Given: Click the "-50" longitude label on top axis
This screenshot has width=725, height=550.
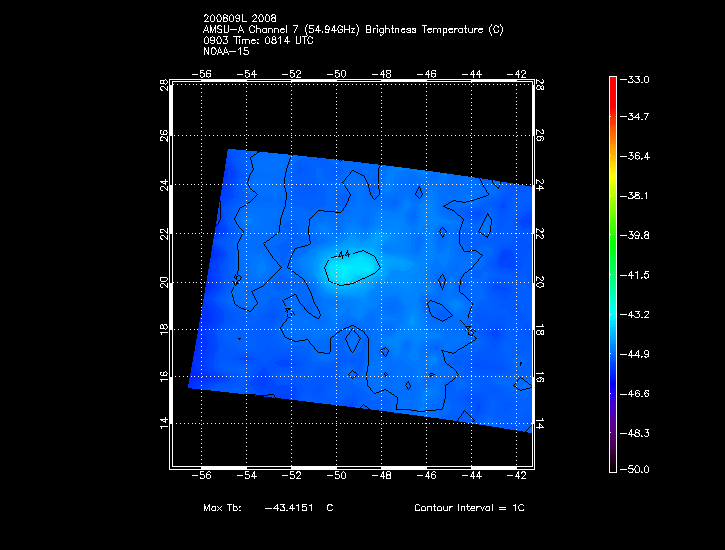Looking at the screenshot, I should [x=338, y=74].
